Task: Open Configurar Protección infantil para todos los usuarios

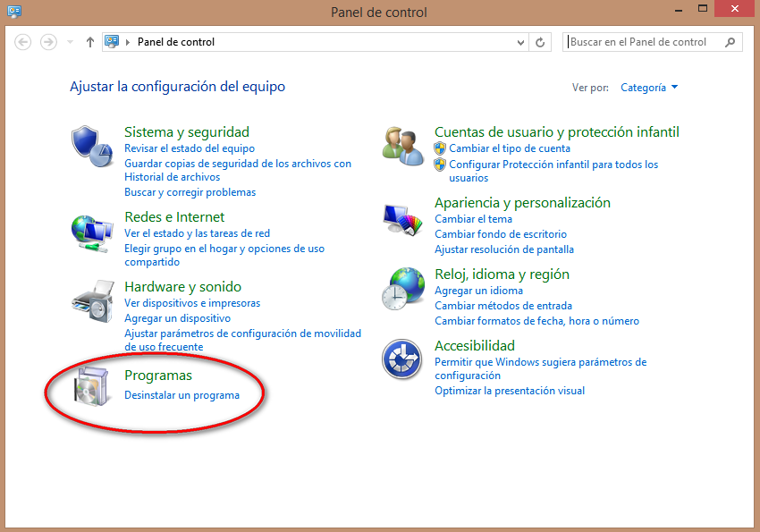Action: (x=553, y=171)
